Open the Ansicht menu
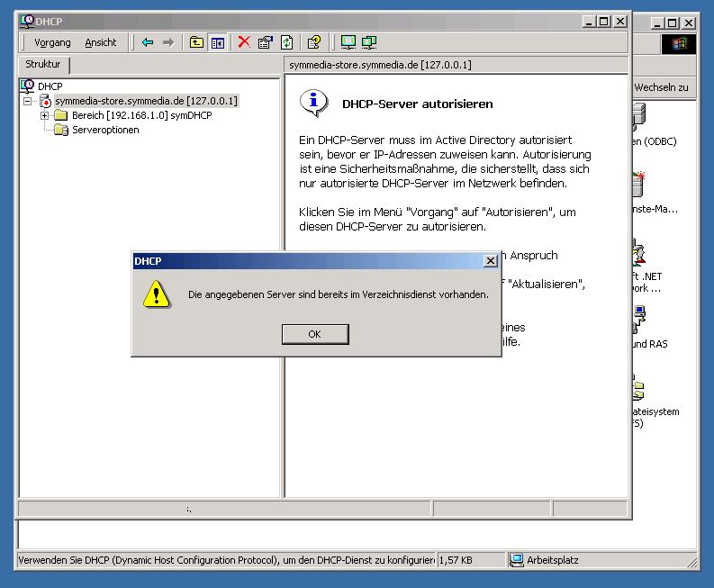The image size is (714, 588). [x=100, y=42]
